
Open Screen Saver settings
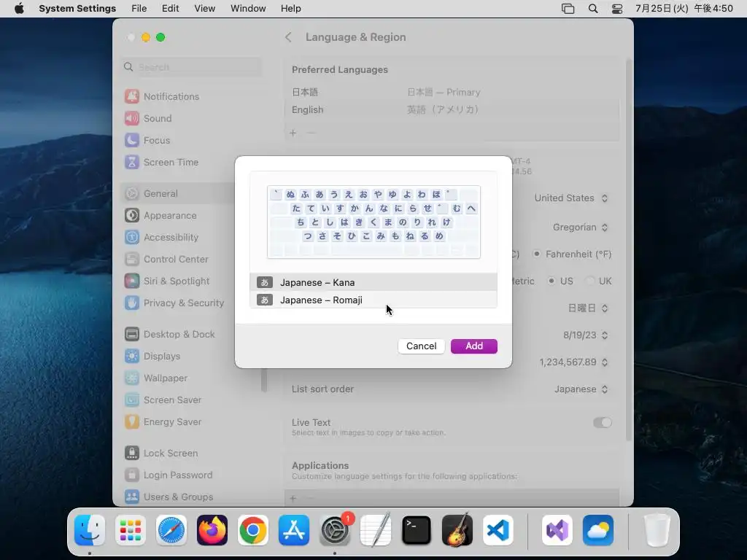coord(172,400)
